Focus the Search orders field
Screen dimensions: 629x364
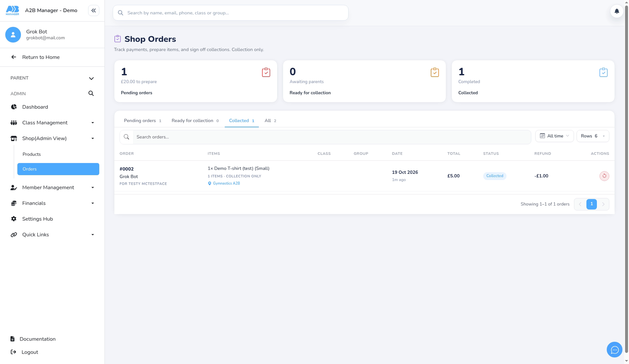click(325, 137)
